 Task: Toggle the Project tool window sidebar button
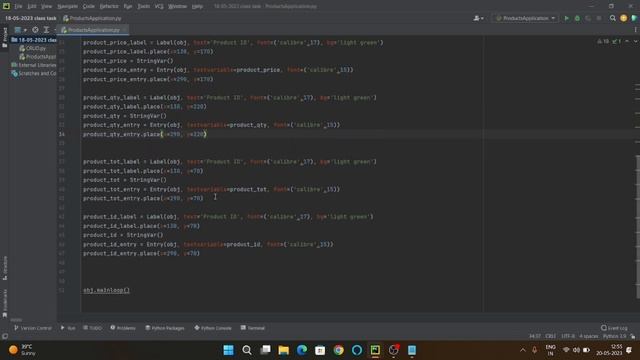5,38
